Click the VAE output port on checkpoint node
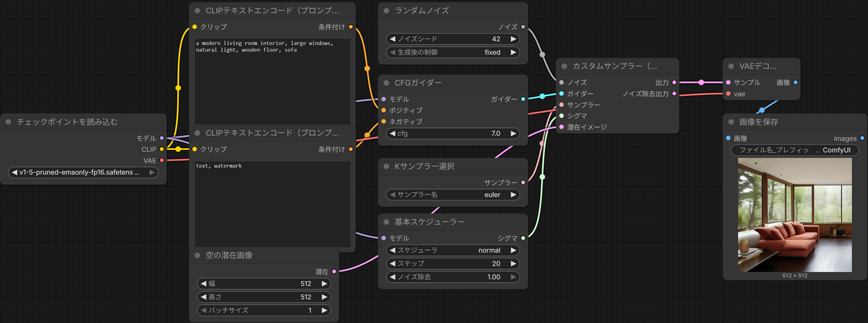The height and width of the screenshot is (323, 868). pyautogui.click(x=162, y=161)
